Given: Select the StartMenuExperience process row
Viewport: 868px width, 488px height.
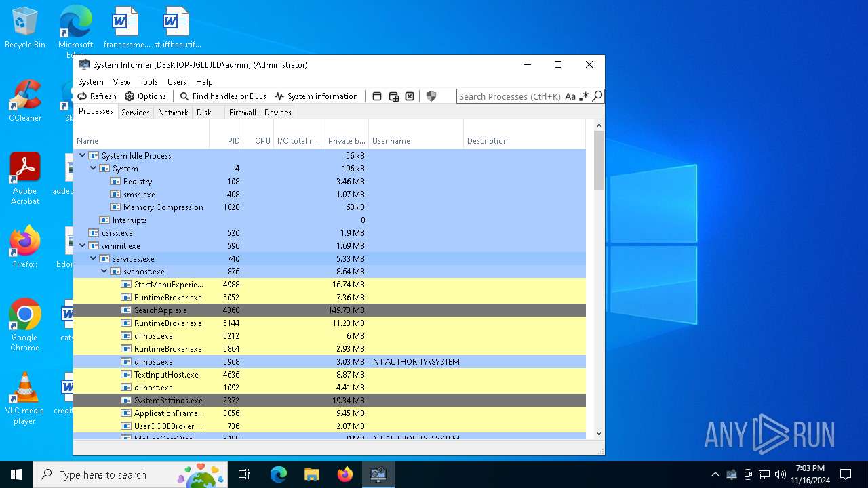Looking at the screenshot, I should [330, 285].
